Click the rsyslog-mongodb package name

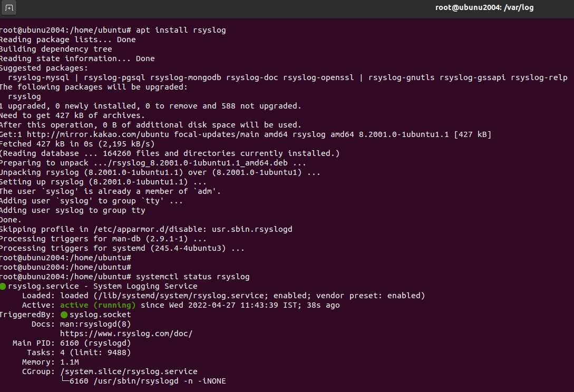coord(186,77)
